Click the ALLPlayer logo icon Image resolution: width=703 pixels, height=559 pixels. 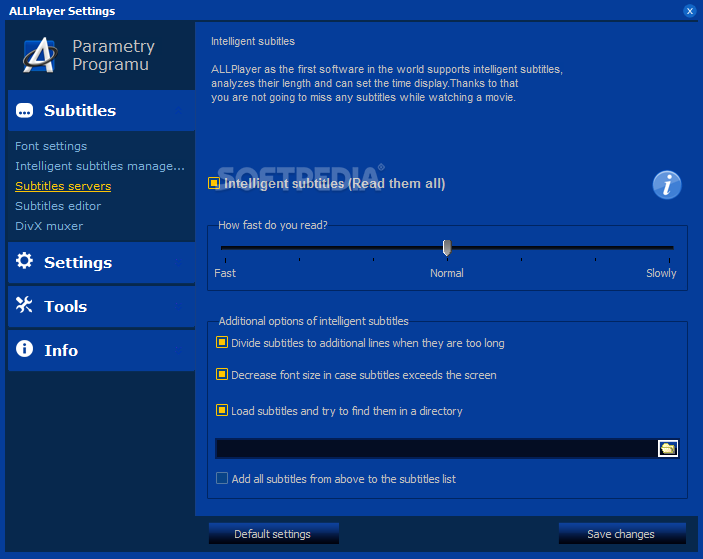pos(40,55)
